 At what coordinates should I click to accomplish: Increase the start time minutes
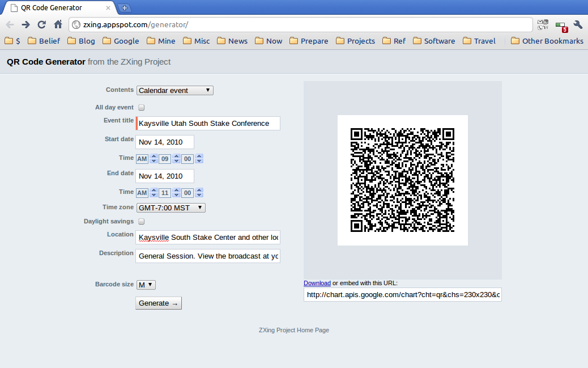199,156
